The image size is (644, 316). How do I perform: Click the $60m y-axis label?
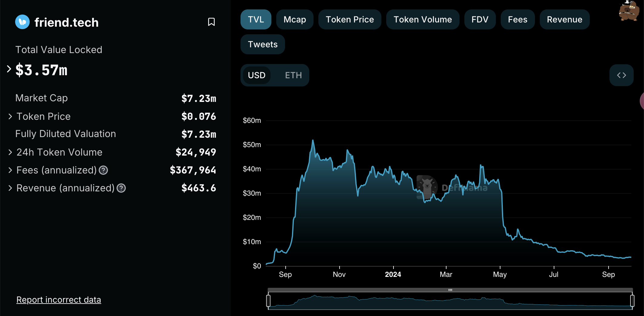click(x=252, y=120)
